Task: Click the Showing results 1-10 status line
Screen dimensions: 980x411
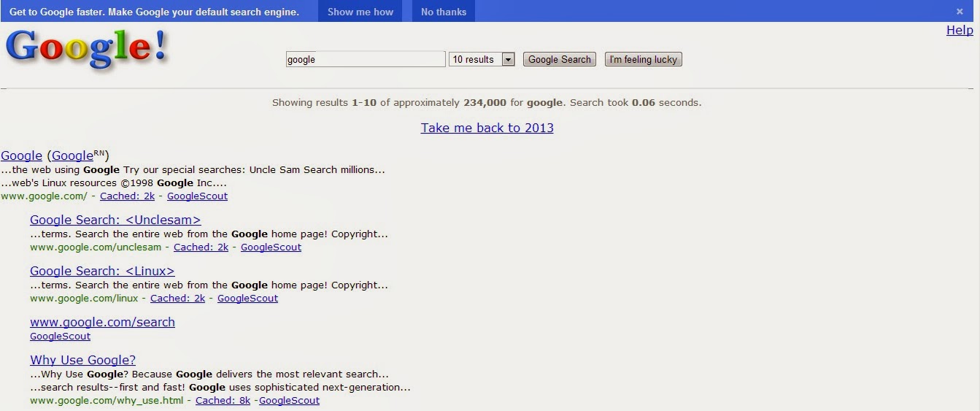Action: (487, 102)
